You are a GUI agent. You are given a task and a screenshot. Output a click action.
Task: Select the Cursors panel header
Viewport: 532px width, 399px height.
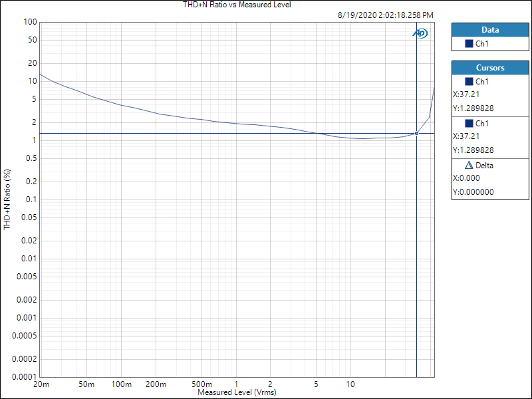(490, 68)
